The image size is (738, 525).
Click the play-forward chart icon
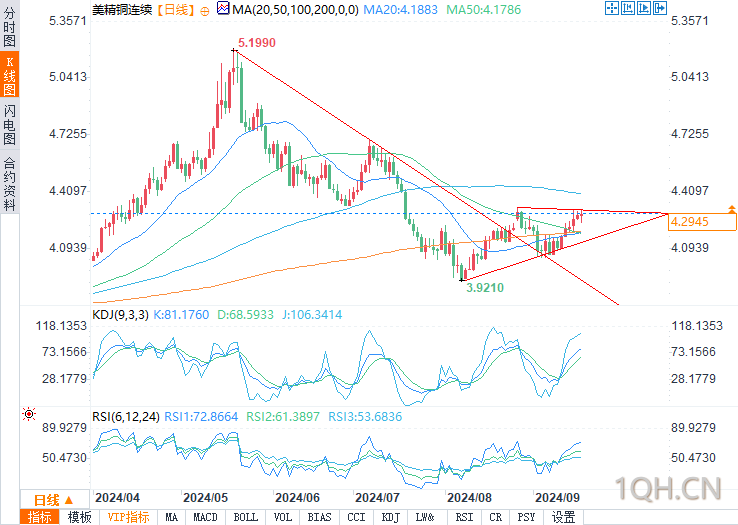[643, 8]
